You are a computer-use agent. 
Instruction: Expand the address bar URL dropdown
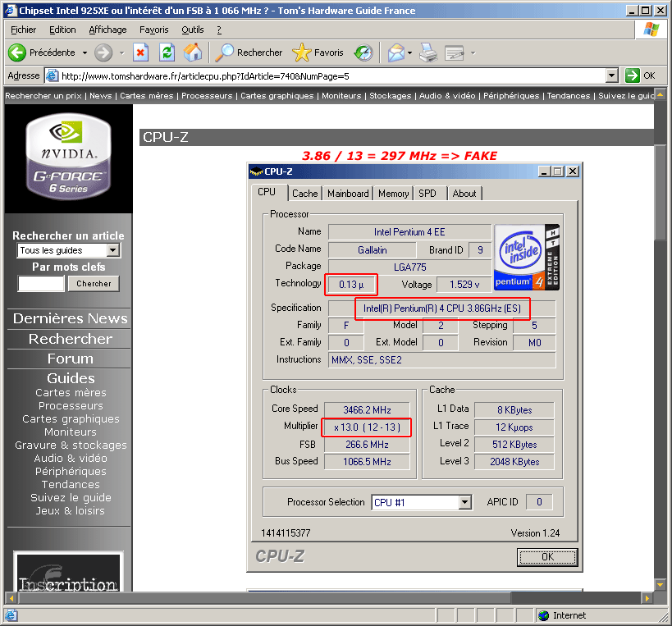612,75
